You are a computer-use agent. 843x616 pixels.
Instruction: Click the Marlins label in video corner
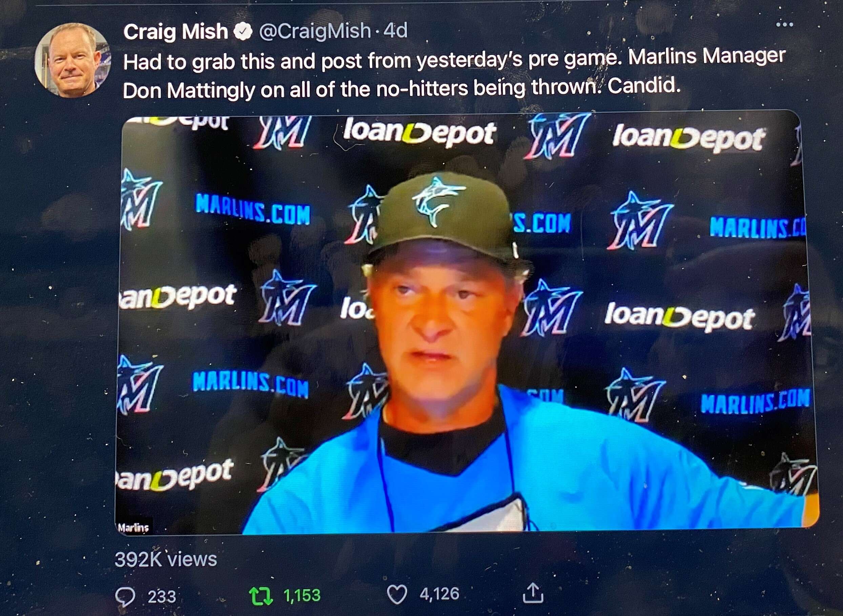(x=133, y=527)
